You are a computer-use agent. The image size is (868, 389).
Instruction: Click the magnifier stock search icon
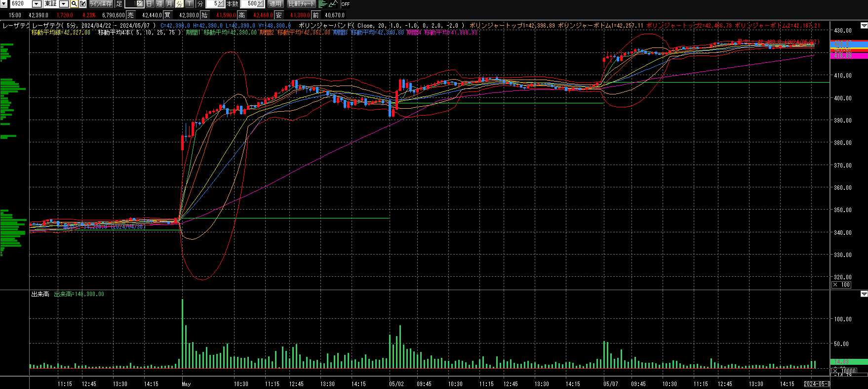pyautogui.click(x=74, y=4)
